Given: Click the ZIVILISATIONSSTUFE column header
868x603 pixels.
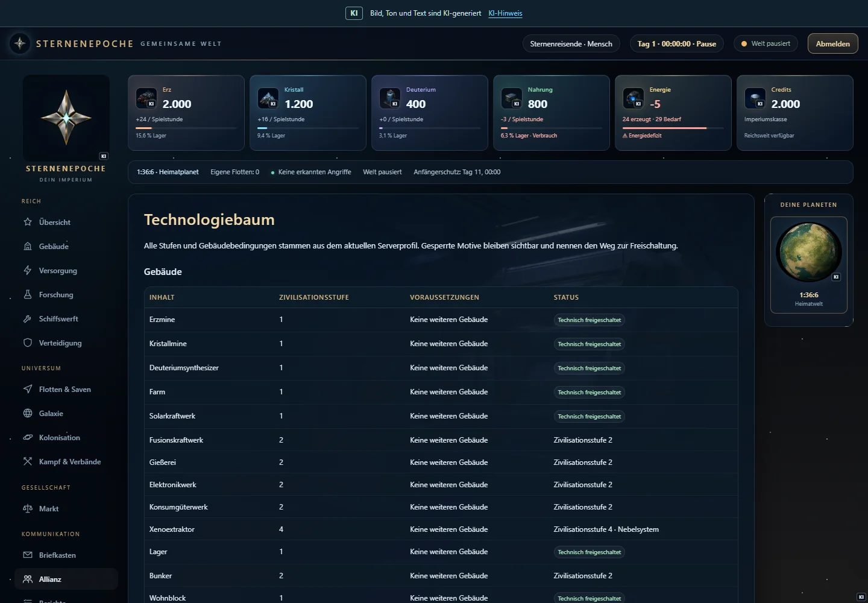Looking at the screenshot, I should pos(314,297).
